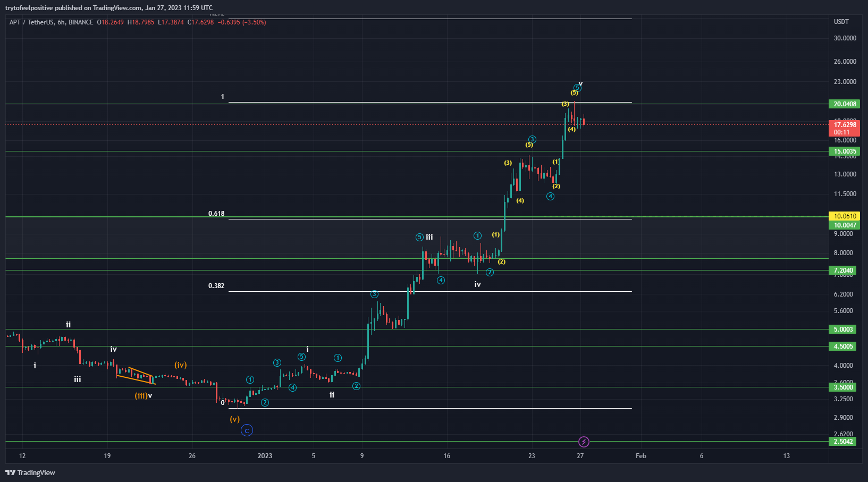Click the yellow dashed 10.0610 horizontal line
This screenshot has width=868, height=482.
point(686,216)
